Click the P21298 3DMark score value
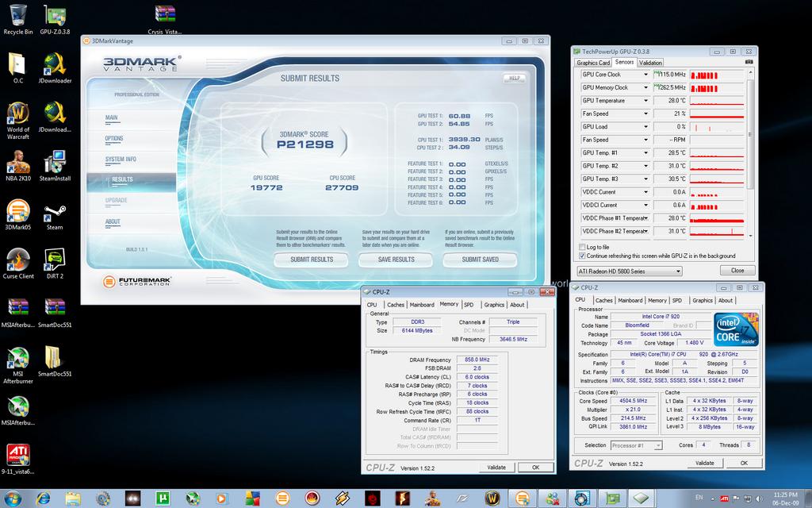Viewport: 812px width, 508px height. click(305, 144)
